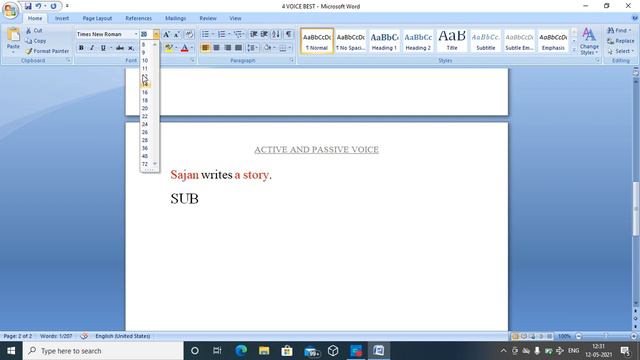Choose font size 11 from list
The height and width of the screenshot is (360, 640).
click(x=145, y=69)
